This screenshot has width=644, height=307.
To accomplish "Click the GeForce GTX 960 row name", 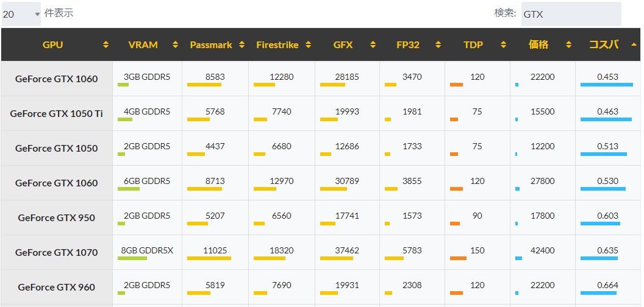I will [57, 287].
